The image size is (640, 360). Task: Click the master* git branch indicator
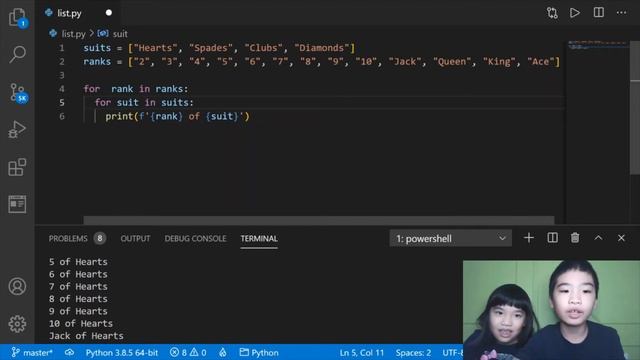32,353
